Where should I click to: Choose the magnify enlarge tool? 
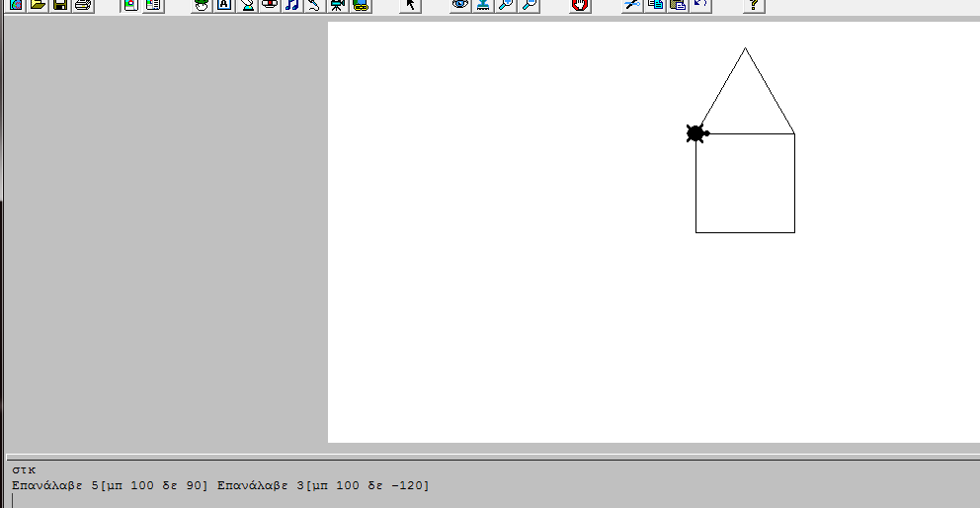(506, 4)
